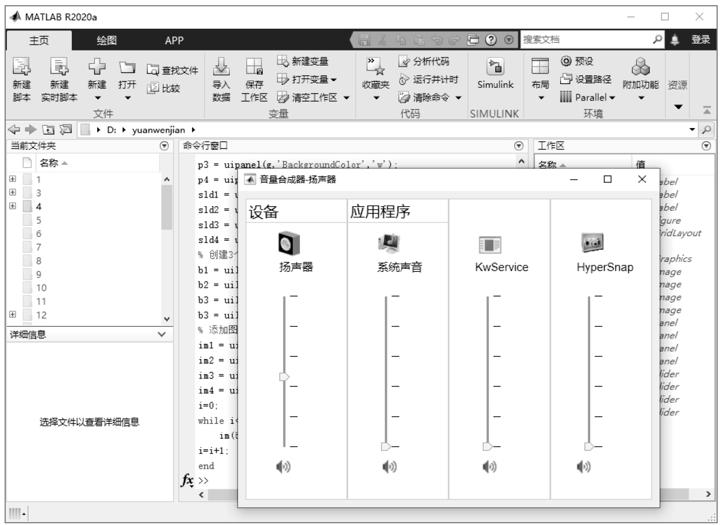This screenshot has width=720, height=525.
Task: Click Parallel menu icon
Action: [x=566, y=97]
